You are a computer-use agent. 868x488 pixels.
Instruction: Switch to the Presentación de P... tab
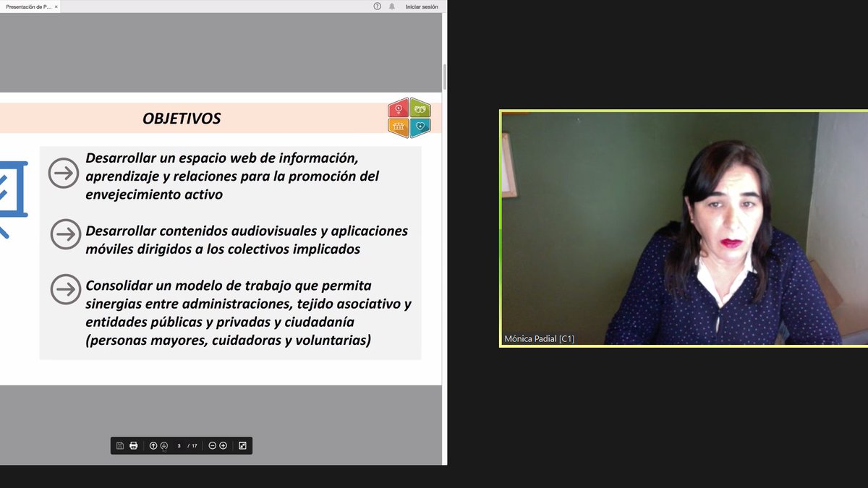29,6
